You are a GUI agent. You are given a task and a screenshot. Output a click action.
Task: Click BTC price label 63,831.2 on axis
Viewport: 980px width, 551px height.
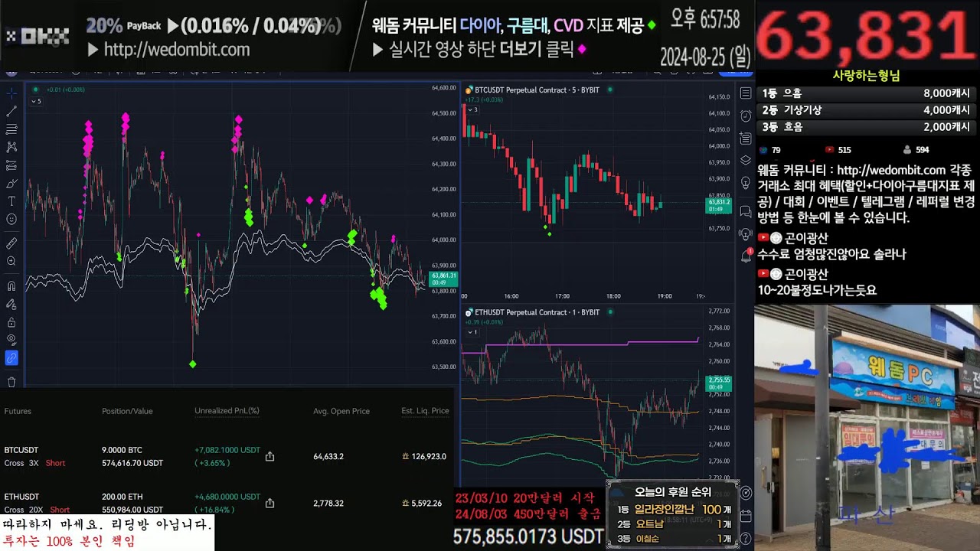click(718, 205)
